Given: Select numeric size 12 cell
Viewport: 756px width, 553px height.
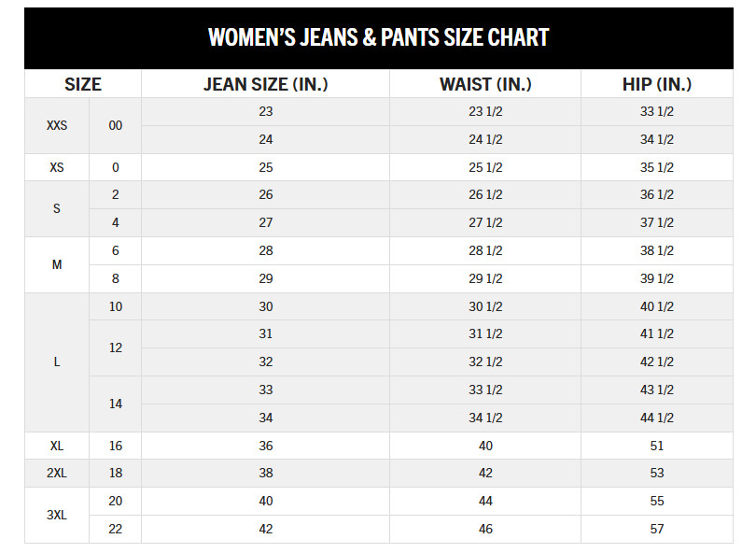Looking at the screenshot, I should pos(115,347).
